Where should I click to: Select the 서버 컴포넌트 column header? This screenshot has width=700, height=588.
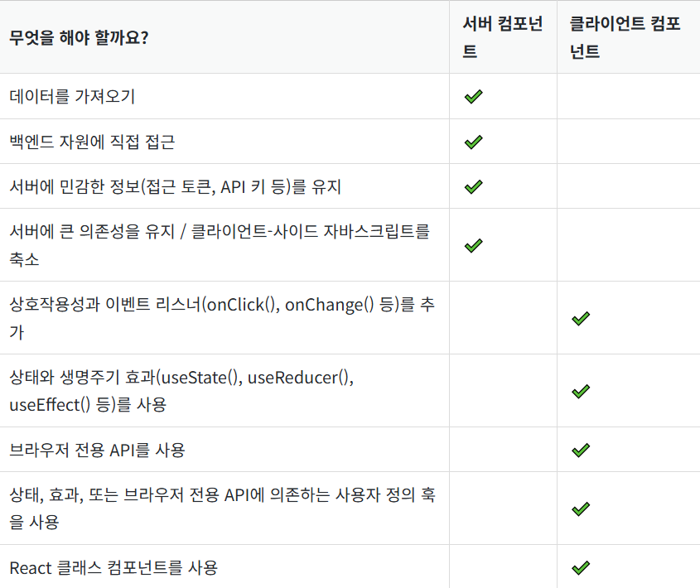pyautogui.click(x=503, y=37)
